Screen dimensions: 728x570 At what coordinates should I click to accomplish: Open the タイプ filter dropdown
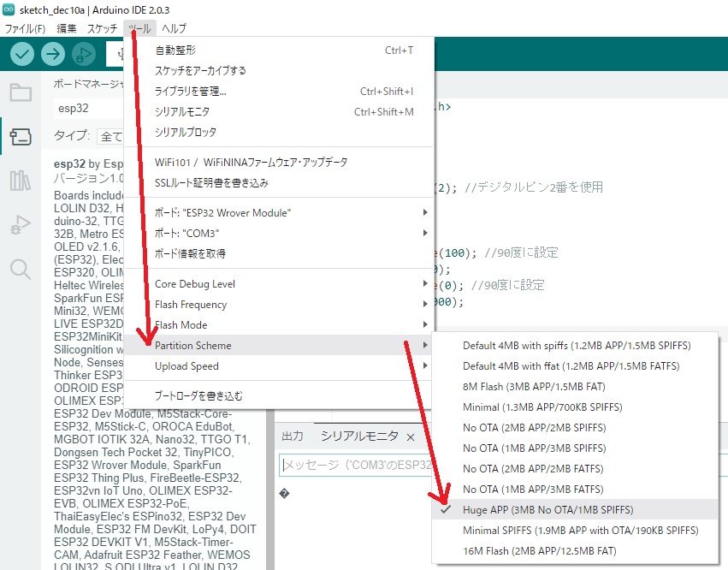point(111,136)
